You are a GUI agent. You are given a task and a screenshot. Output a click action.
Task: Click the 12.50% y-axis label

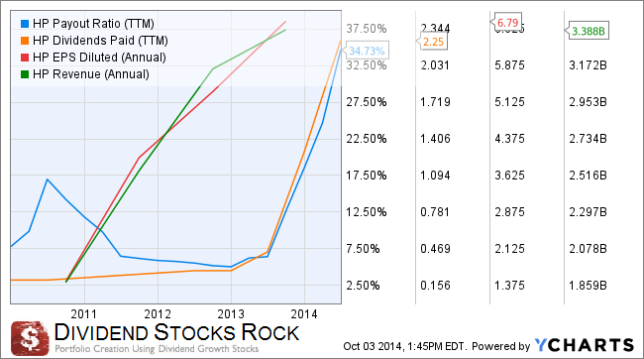coord(367,212)
